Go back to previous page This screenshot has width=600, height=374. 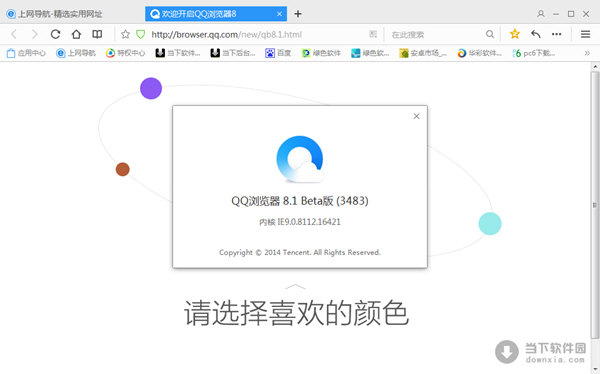(14, 34)
